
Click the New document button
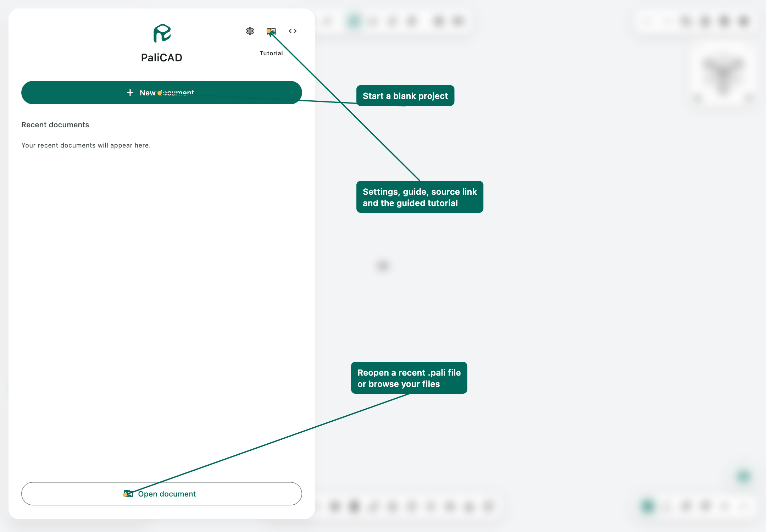[x=162, y=93]
